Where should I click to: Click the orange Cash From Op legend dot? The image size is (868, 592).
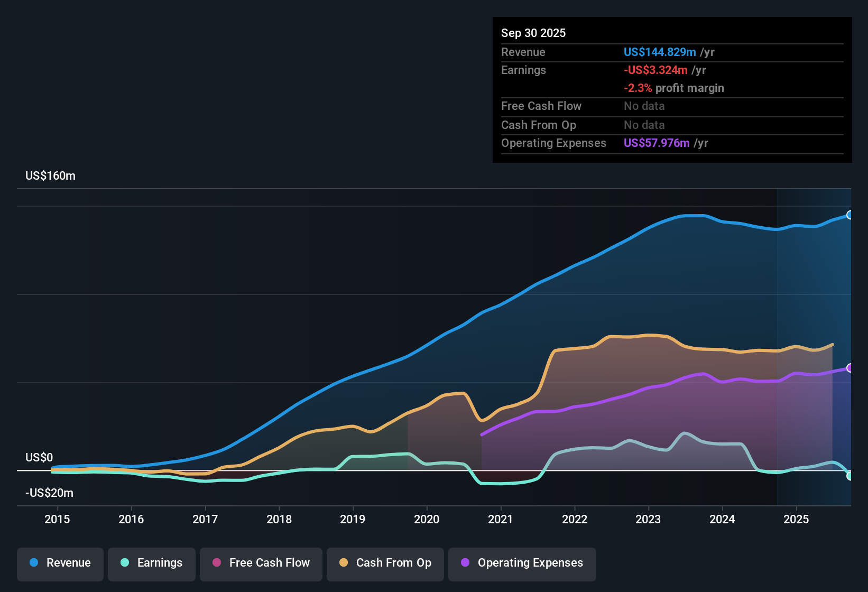(344, 563)
